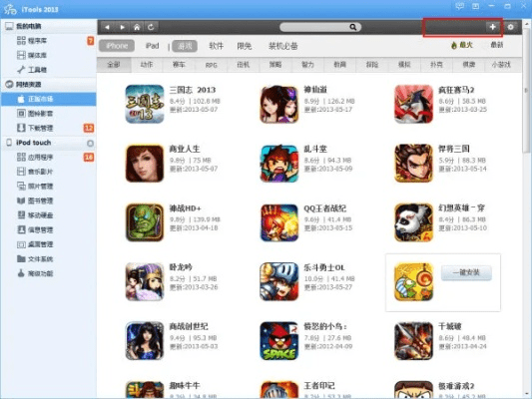Open the home page icon in toolbar
Viewport: 532px width, 399px height.
[137, 27]
